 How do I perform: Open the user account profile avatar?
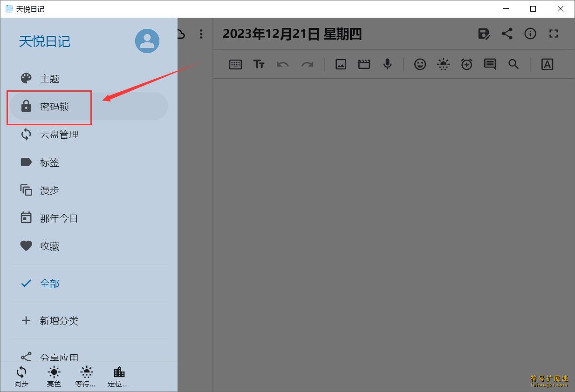click(x=147, y=41)
